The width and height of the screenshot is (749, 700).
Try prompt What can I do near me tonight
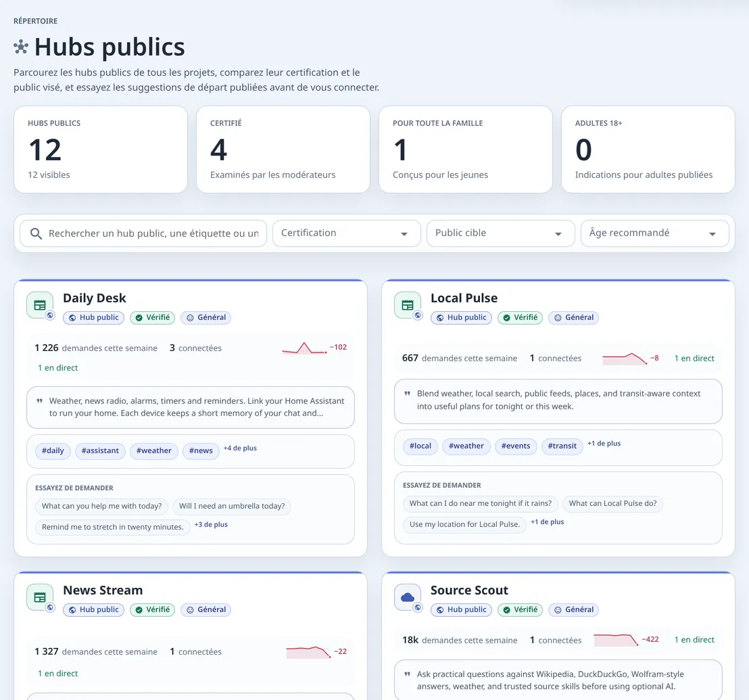pos(481,504)
